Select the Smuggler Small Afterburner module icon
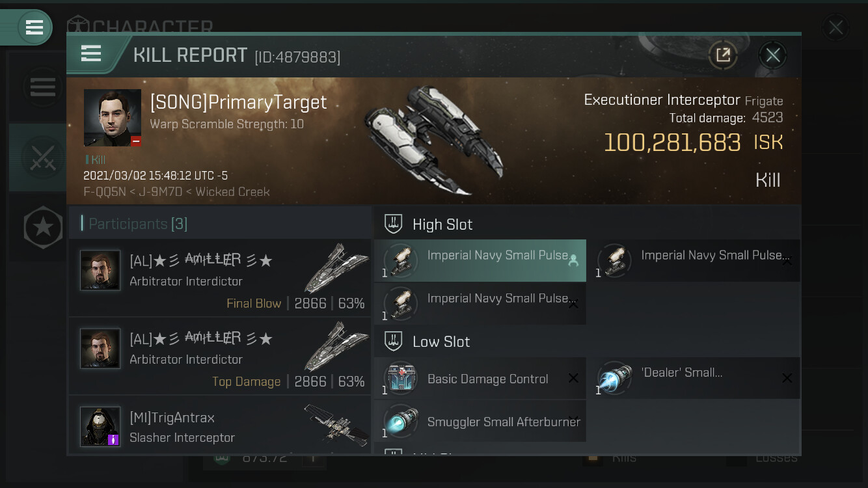 401,422
